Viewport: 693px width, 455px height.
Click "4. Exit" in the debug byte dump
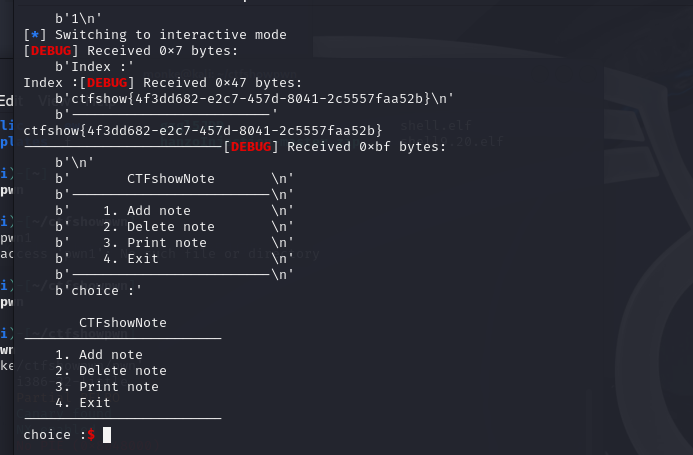click(x=130, y=259)
